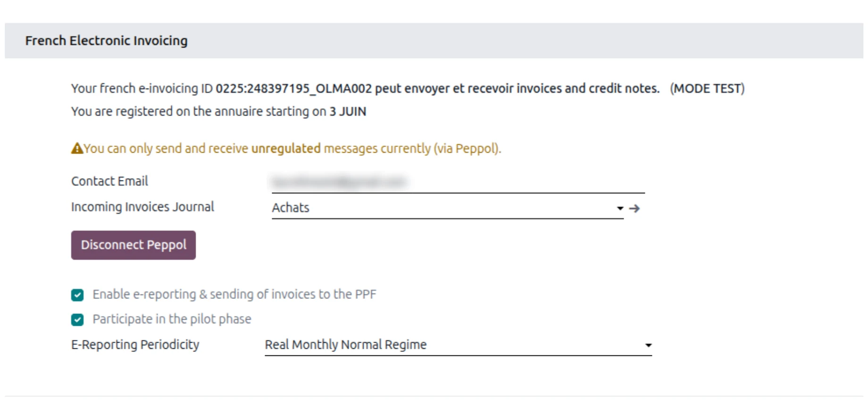Click the MODE TEST label
868x410 pixels.
pyautogui.click(x=707, y=89)
